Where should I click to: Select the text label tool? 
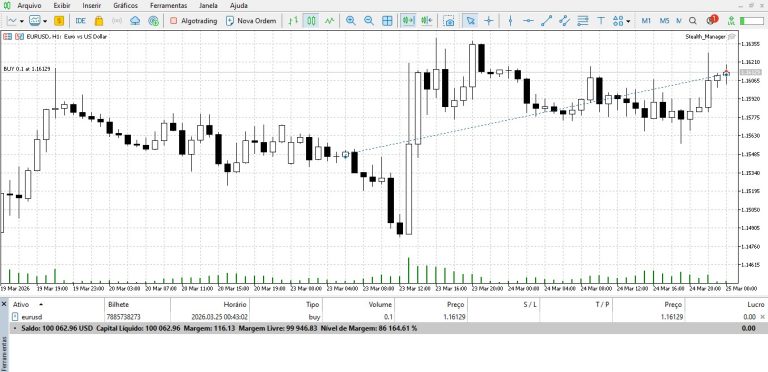[601, 21]
